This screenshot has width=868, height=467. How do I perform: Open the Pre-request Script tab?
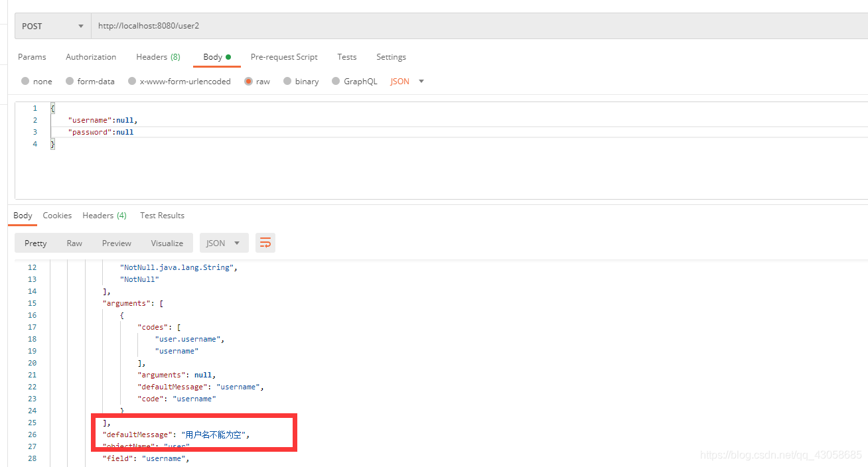point(283,57)
